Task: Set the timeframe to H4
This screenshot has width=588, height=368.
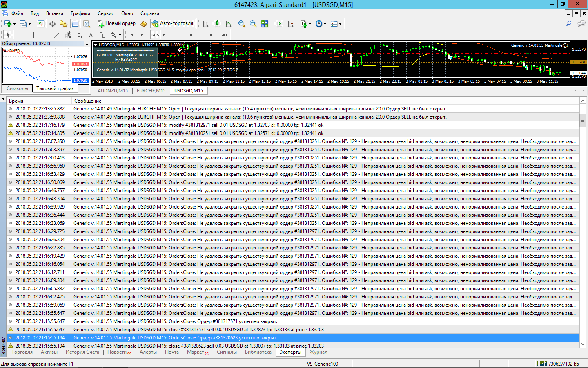Action: click(189, 35)
